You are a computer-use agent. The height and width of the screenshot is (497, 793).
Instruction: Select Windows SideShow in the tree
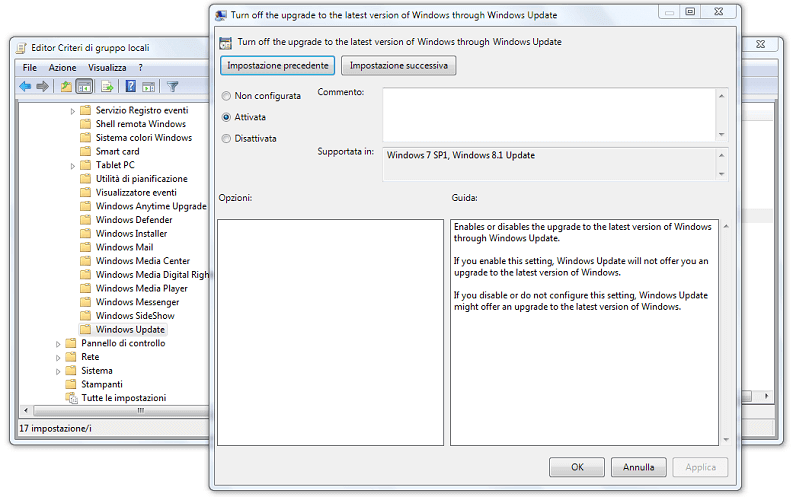click(135, 316)
